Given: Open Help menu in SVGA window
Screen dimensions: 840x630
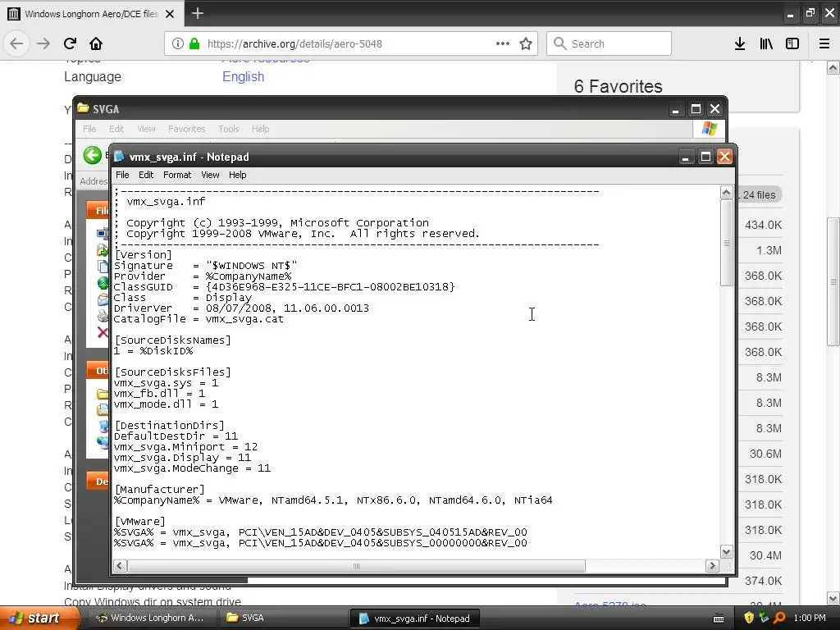Looking at the screenshot, I should coord(260,129).
